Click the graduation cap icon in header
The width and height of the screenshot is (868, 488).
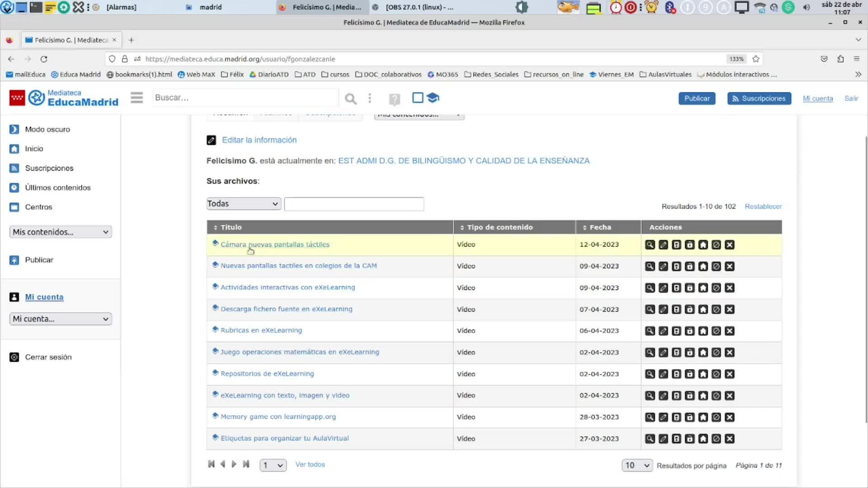433,98
